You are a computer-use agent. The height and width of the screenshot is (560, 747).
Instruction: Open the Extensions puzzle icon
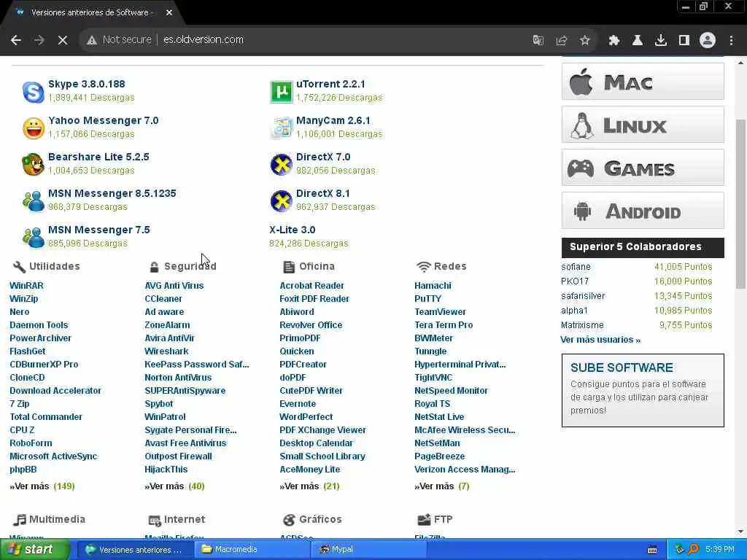[614, 40]
